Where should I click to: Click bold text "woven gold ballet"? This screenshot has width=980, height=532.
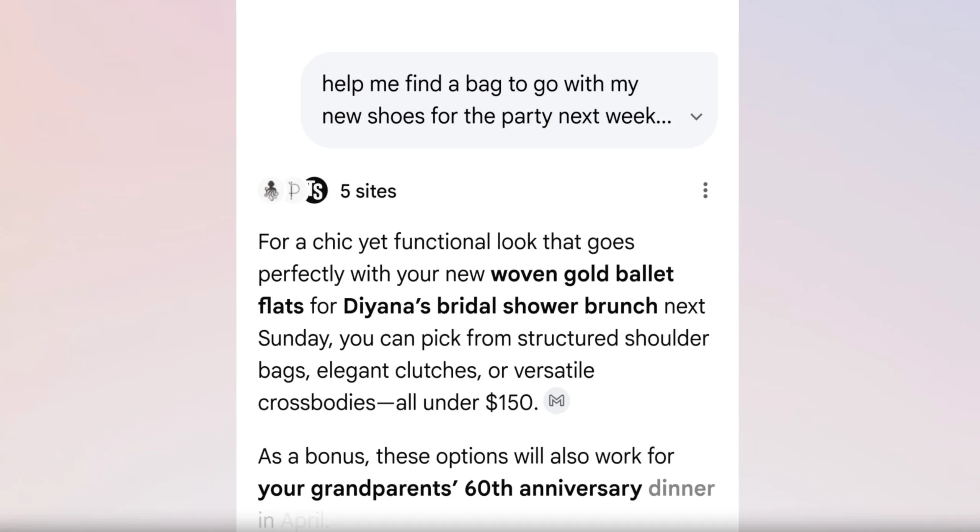[x=582, y=274]
